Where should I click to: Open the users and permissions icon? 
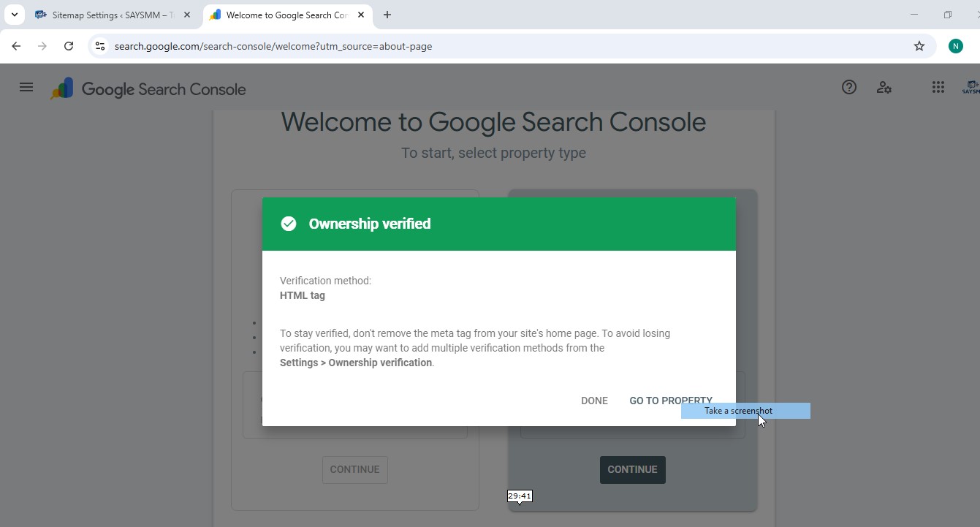884,87
